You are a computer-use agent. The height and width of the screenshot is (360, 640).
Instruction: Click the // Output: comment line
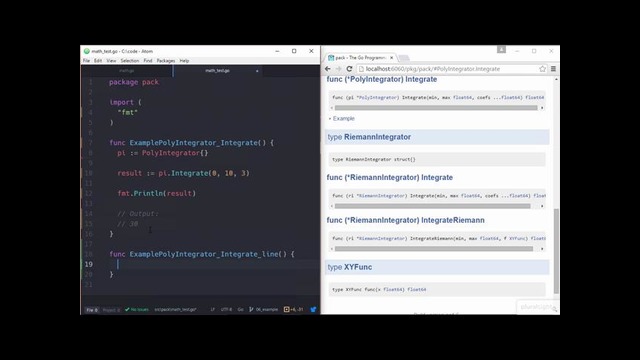tap(138, 214)
